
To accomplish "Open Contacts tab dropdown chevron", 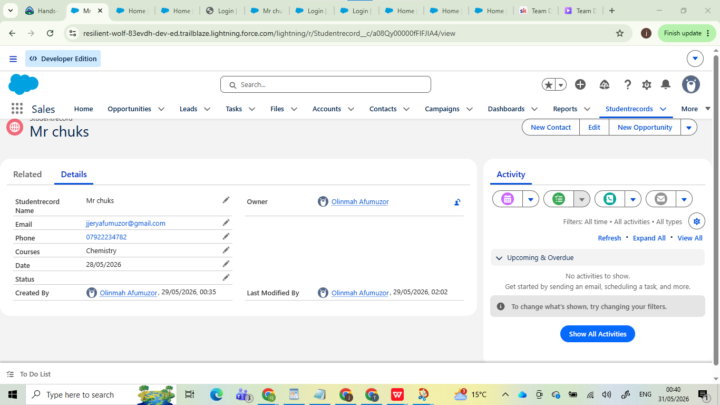I will [406, 109].
